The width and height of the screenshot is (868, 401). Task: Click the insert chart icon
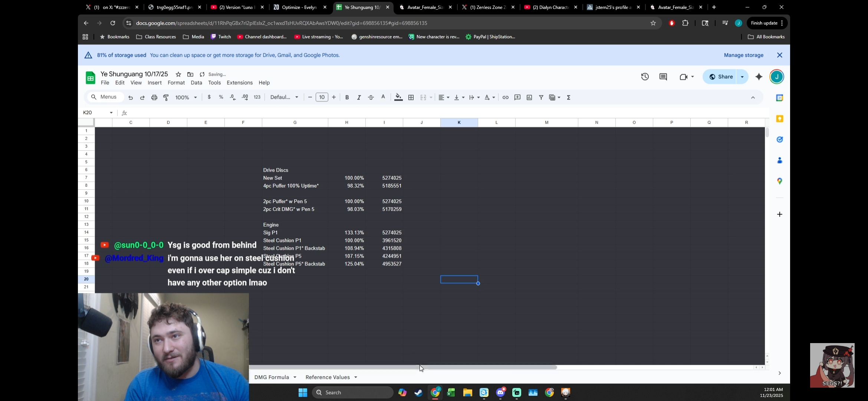(529, 97)
